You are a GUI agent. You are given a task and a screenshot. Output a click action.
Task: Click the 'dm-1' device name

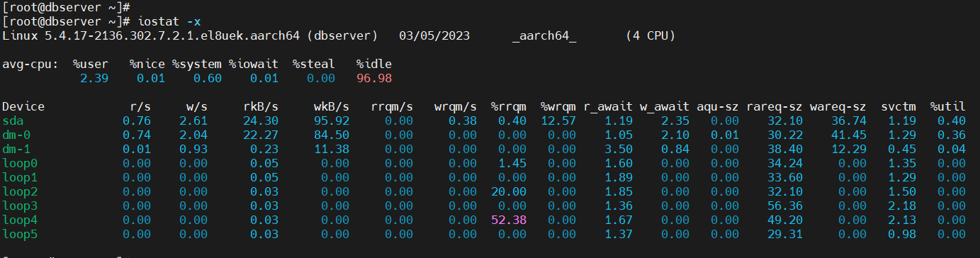(16, 149)
